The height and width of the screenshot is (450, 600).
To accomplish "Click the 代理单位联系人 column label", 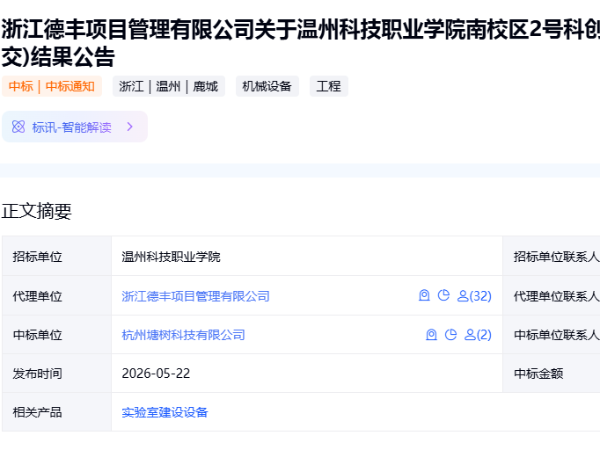I will click(x=557, y=296).
